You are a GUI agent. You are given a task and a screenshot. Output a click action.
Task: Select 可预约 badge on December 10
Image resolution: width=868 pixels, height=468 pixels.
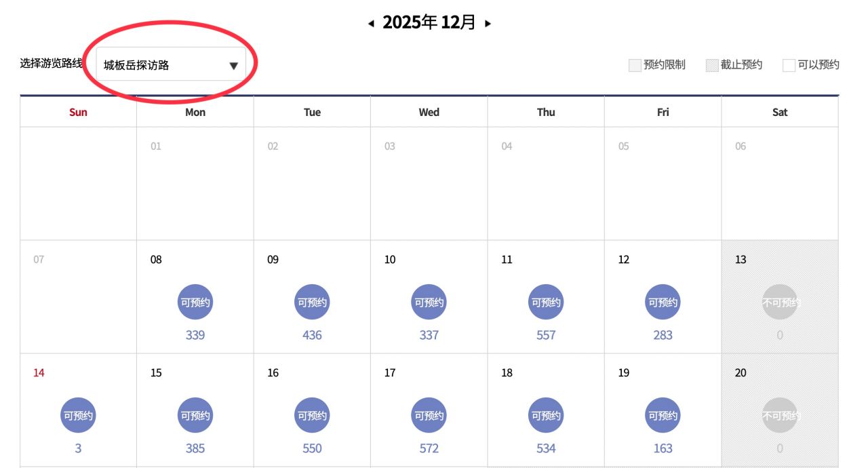click(x=429, y=303)
